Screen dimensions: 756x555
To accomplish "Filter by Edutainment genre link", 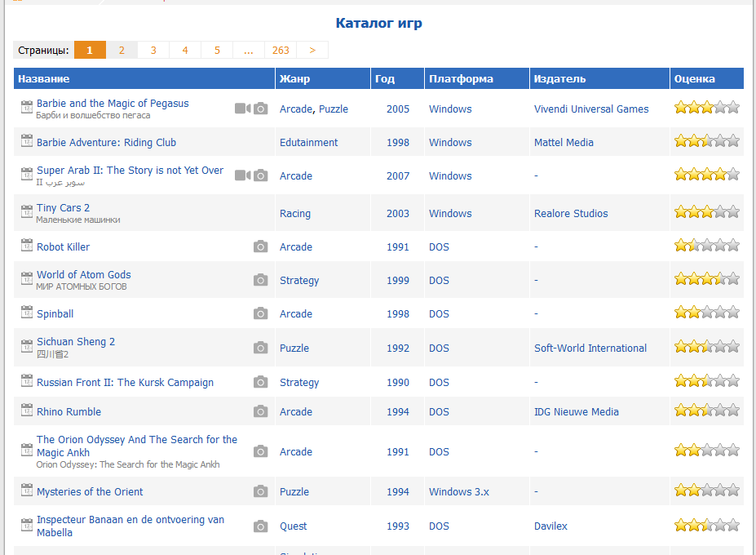I will click(308, 142).
